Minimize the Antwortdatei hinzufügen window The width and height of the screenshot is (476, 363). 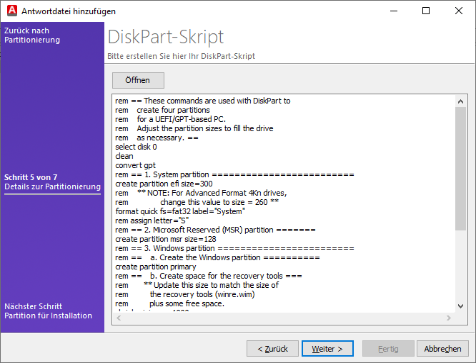click(x=394, y=11)
